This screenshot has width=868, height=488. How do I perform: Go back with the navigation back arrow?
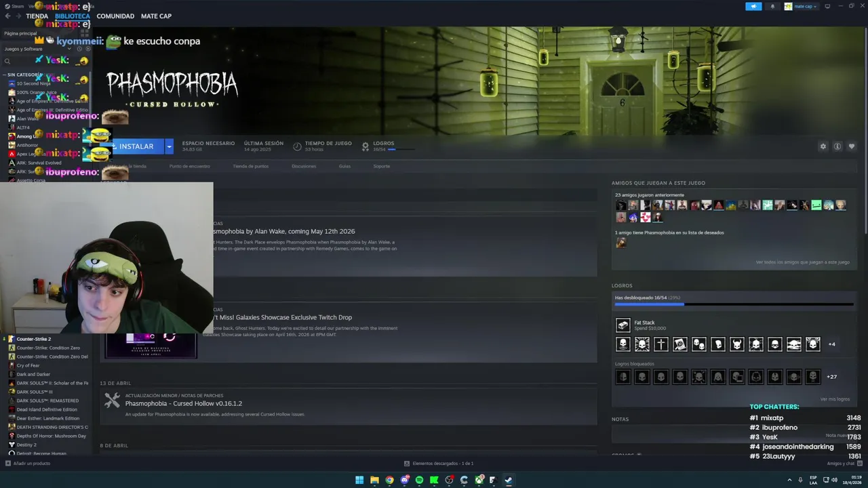tap(8, 16)
